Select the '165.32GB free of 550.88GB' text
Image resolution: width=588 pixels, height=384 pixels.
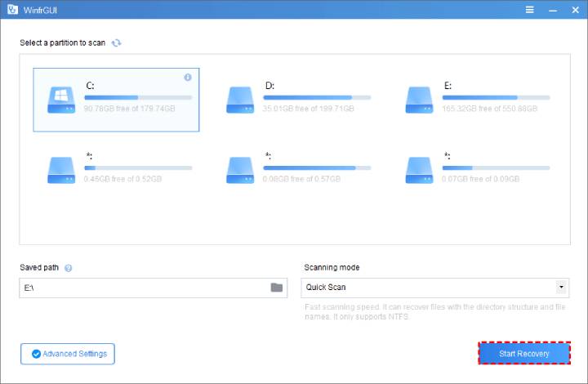[x=489, y=109]
